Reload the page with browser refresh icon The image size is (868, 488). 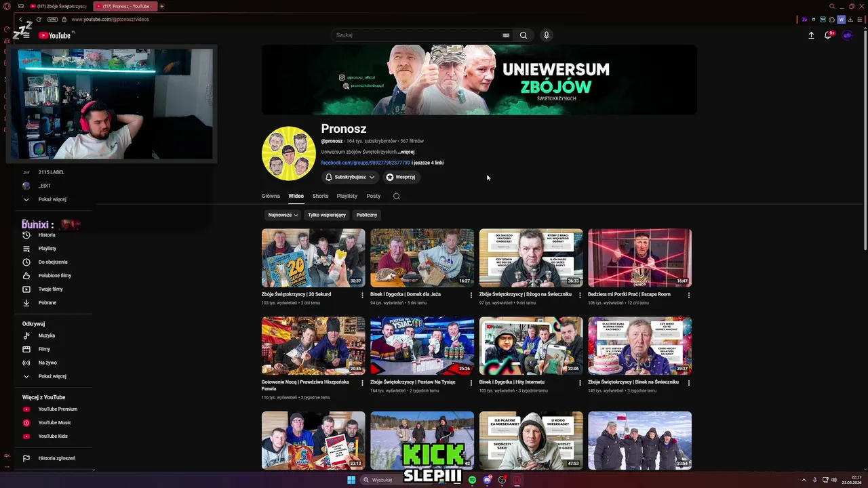pos(39,19)
